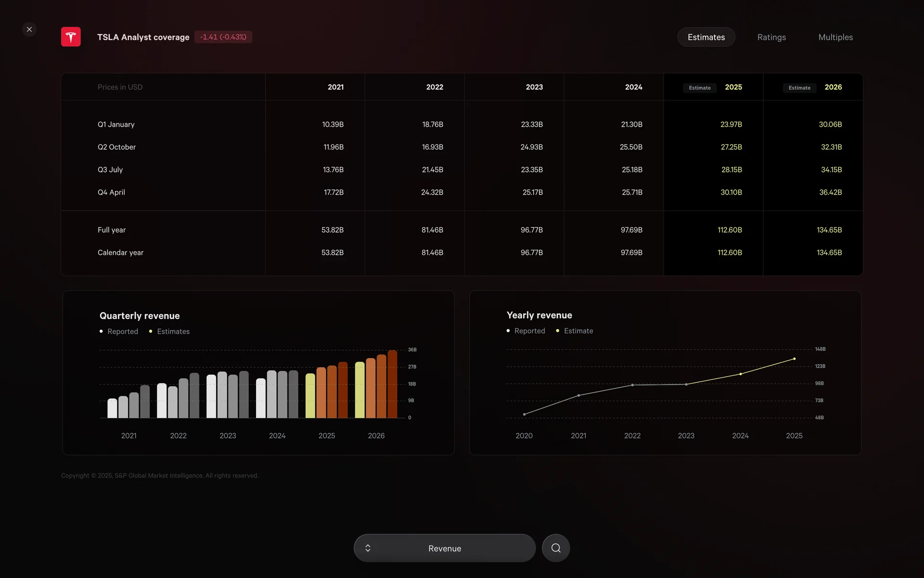Click the price change badge -1.41 (-0.43%)
924x578 pixels.
tap(223, 37)
